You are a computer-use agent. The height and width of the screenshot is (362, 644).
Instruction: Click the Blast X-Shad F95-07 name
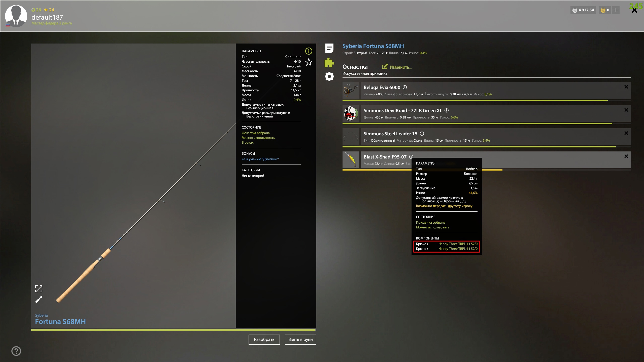pyautogui.click(x=385, y=157)
